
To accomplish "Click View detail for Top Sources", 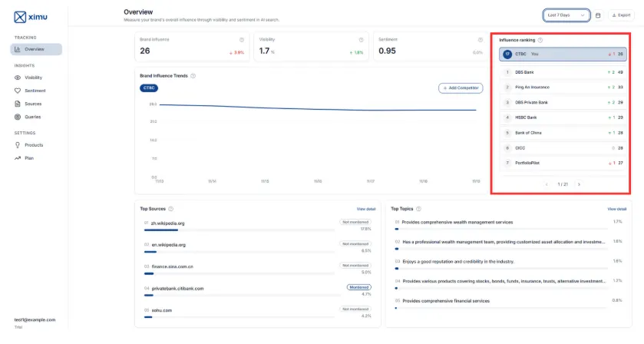I will point(366,209).
